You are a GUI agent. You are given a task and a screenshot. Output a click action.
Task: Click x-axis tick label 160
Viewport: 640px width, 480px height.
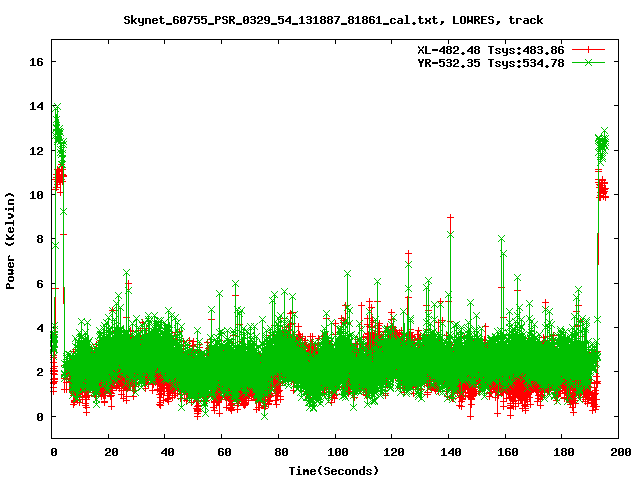[x=507, y=452]
